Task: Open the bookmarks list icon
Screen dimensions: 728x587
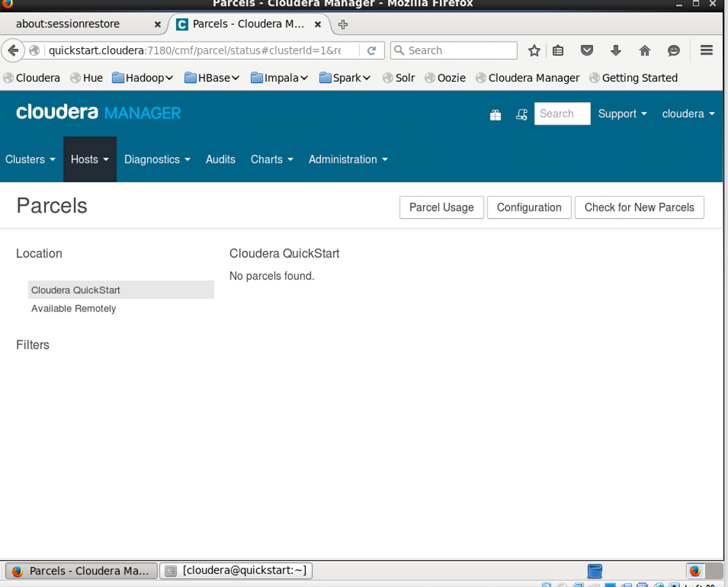Action: (558, 50)
